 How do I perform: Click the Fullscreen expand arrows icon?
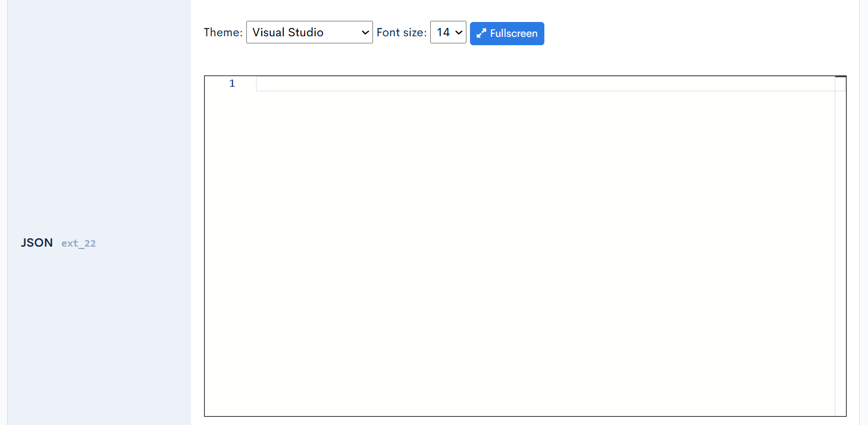coord(481,33)
